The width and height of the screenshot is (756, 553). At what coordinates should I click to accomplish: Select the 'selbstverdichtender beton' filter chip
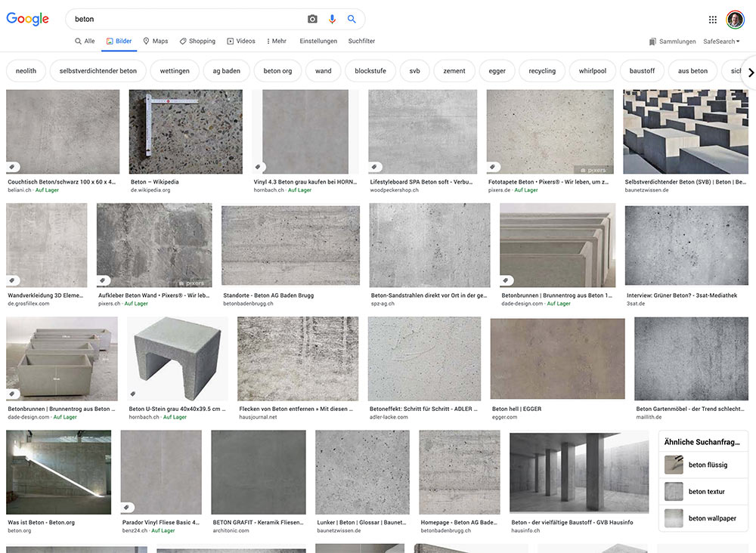tap(98, 71)
